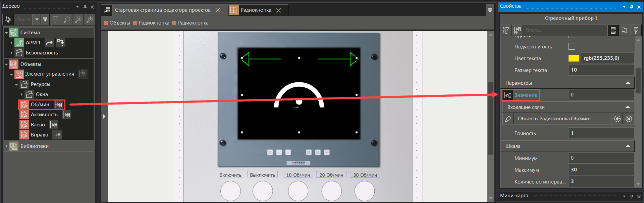Collapse the Шкала section

pos(628,146)
